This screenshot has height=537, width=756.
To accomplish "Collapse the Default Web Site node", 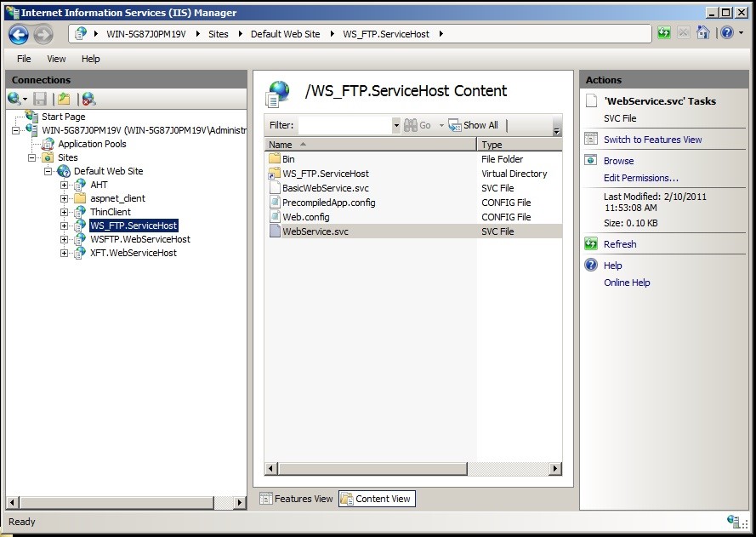I will pyautogui.click(x=48, y=171).
